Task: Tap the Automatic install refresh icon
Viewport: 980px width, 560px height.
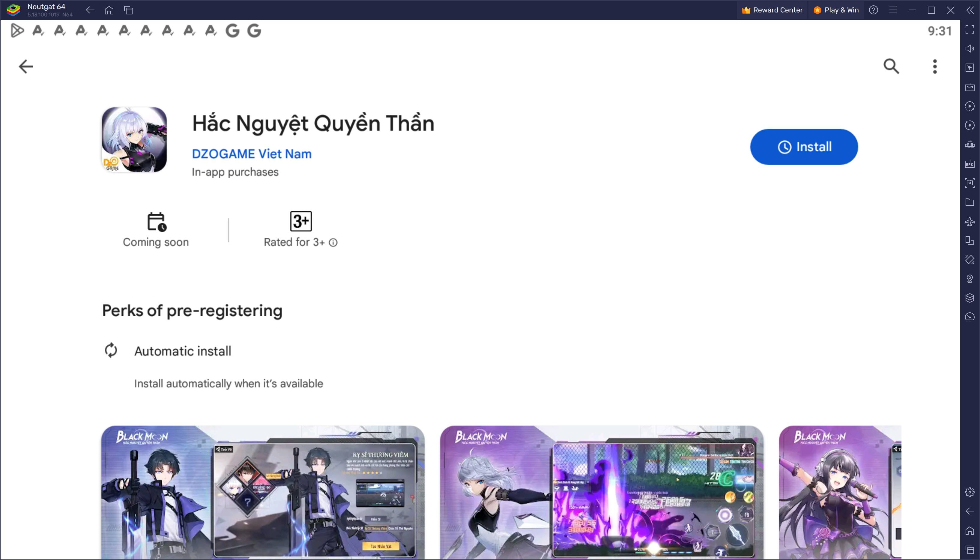Action: pos(111,350)
